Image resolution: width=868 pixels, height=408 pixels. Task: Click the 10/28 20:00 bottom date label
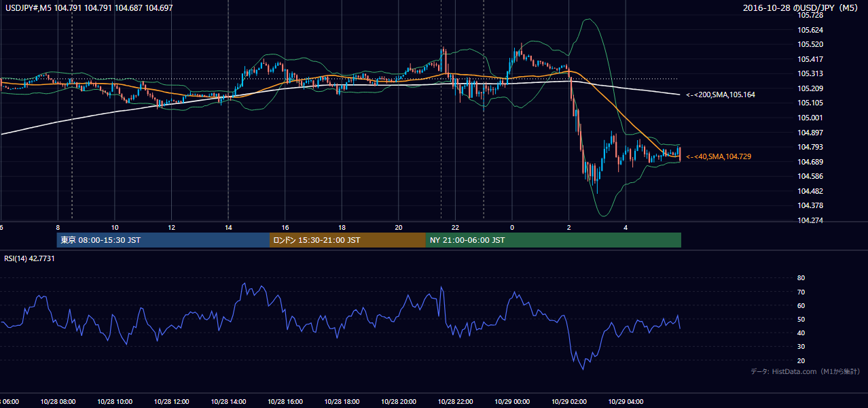tap(399, 402)
